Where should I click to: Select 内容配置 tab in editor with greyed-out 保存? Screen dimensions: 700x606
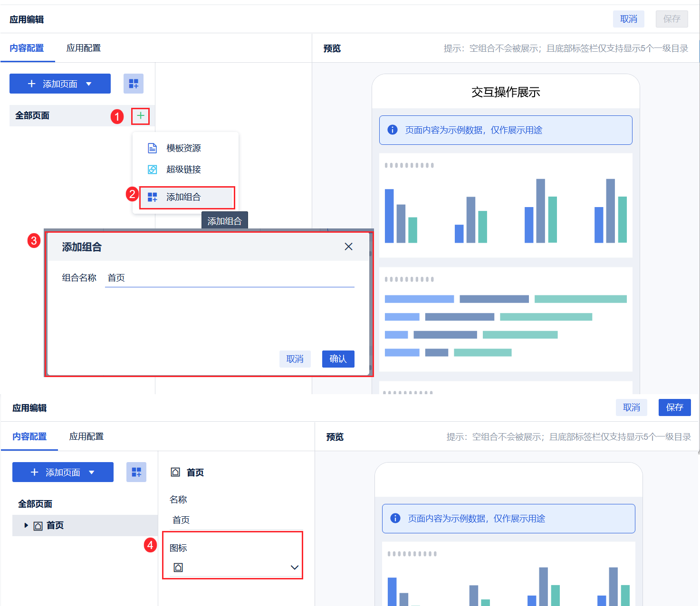pyautogui.click(x=27, y=48)
